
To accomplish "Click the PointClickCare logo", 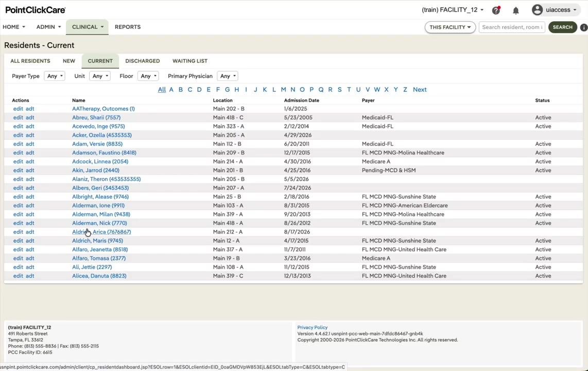I will point(35,10).
